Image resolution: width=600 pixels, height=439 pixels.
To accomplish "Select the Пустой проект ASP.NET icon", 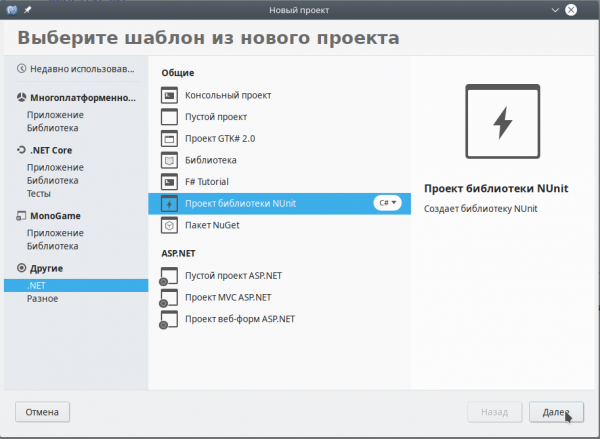I will 169,276.
